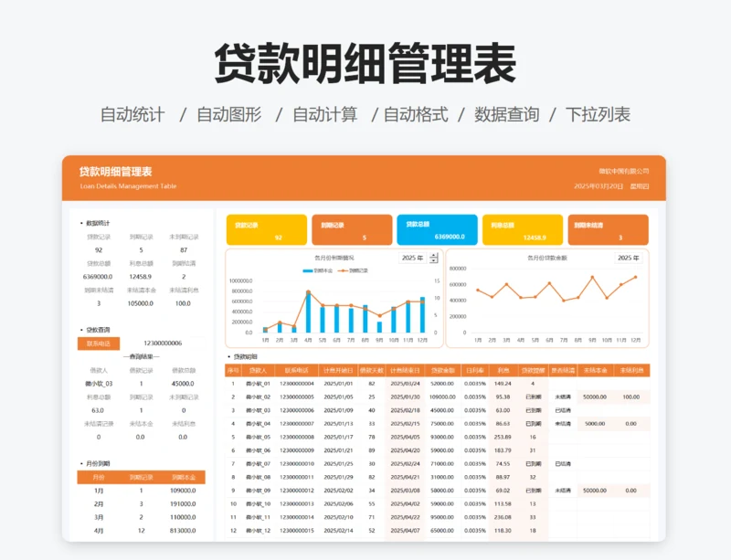Select the query result value 微小软_03
This screenshot has height=560, width=731.
tap(99, 384)
